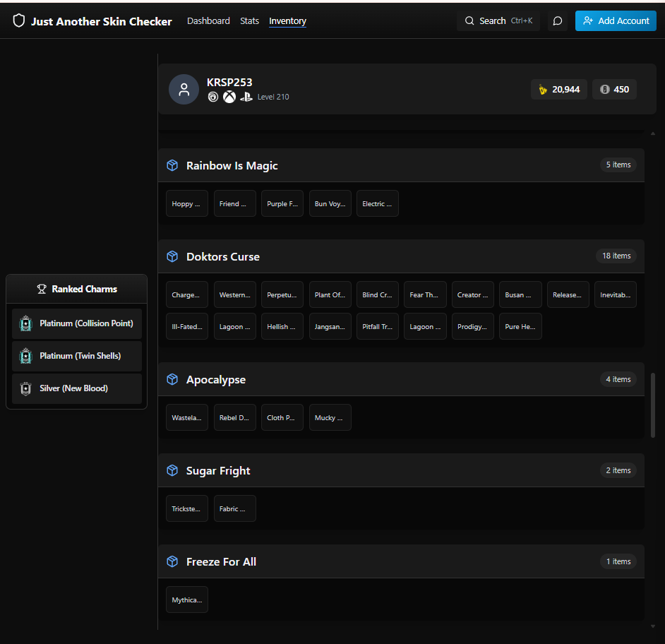
Task: Collapse the Apocalypse section header
Action: point(401,379)
